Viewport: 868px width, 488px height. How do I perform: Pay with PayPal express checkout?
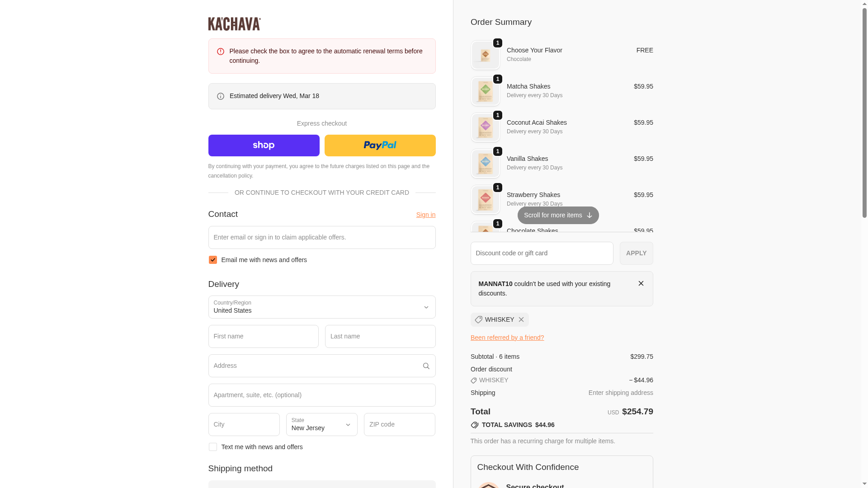380,145
